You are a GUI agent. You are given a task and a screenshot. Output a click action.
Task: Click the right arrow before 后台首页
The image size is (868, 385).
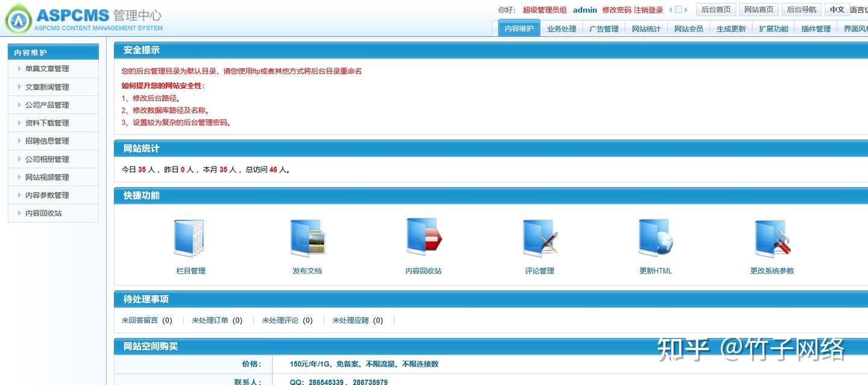click(686, 10)
